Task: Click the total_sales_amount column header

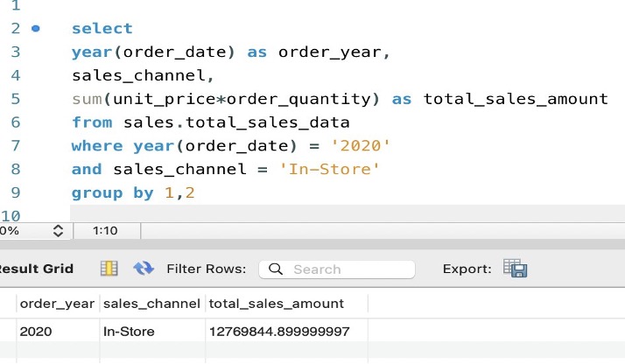Action: pyautogui.click(x=286, y=304)
